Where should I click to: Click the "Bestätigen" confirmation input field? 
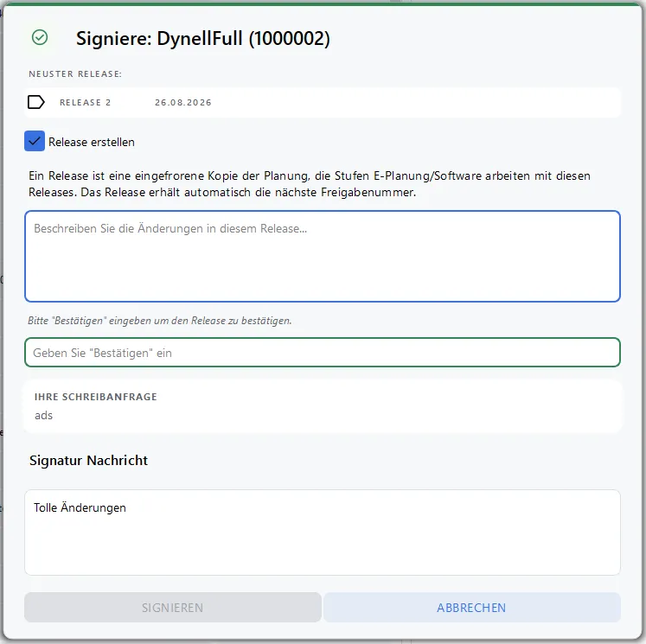pos(323,353)
